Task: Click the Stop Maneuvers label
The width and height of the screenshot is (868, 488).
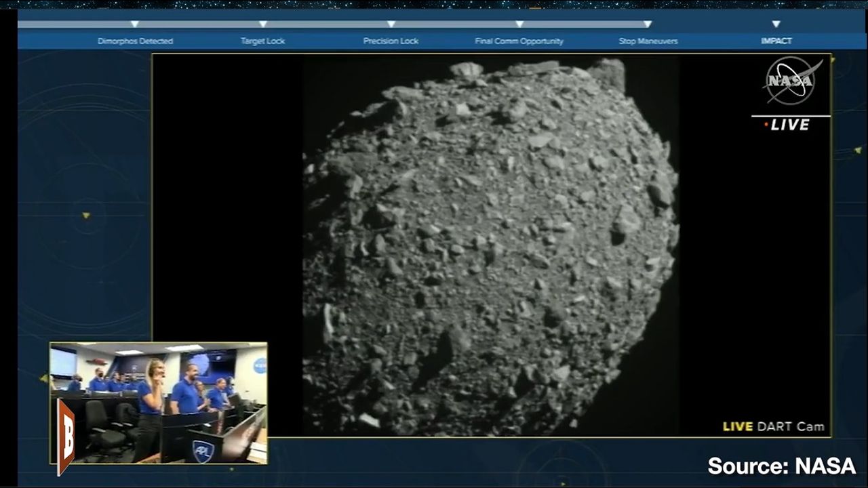Action: [x=648, y=41]
